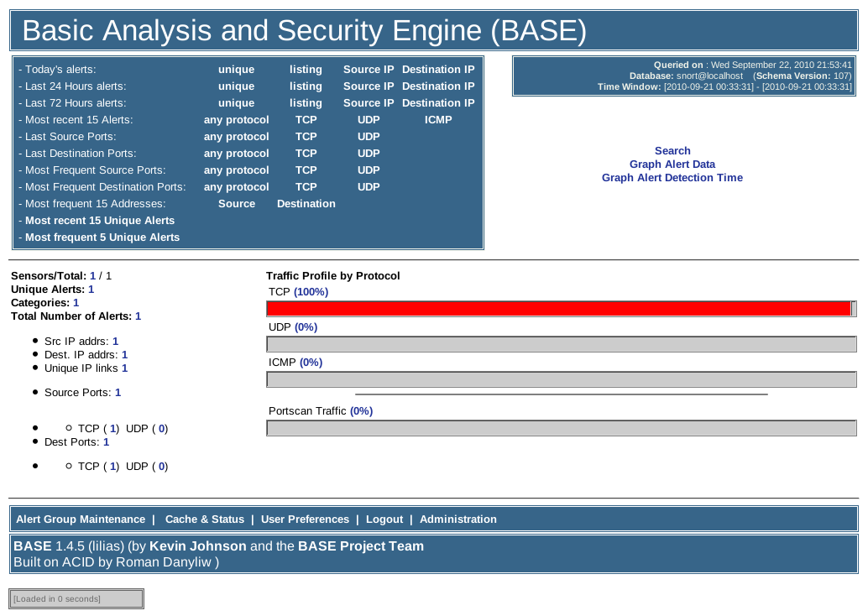Open Graph Alert Data
Image resolution: width=868 pixels, height=616 pixels.
pos(672,164)
